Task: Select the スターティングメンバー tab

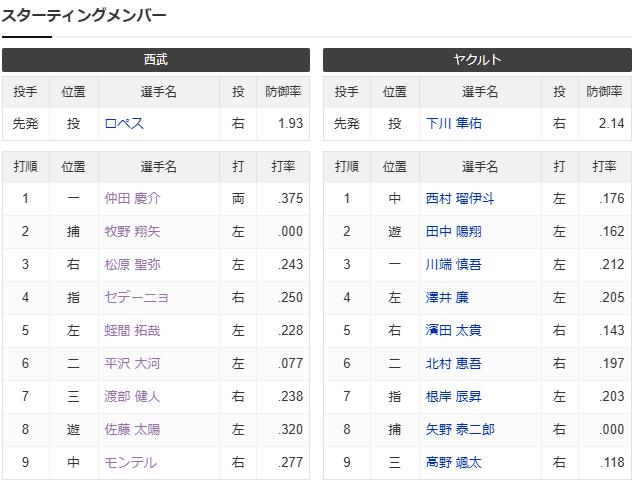Action: coord(84,16)
